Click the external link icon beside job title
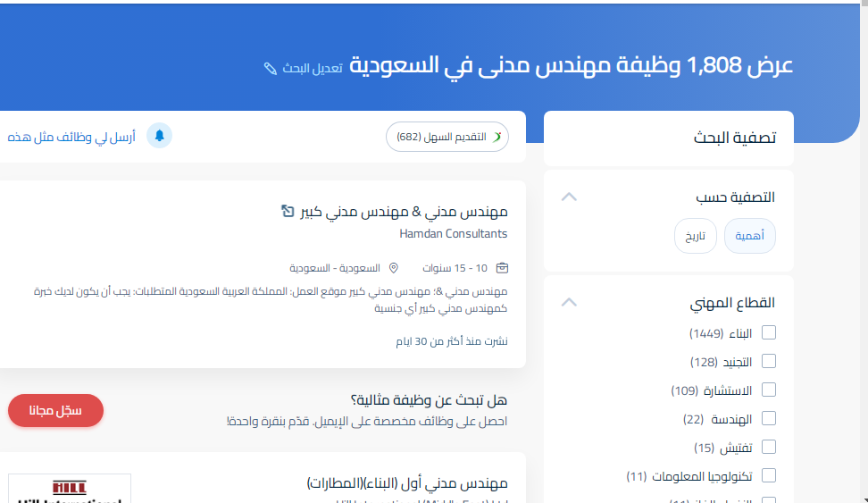Screen dimensions: 868x503 (x=287, y=211)
